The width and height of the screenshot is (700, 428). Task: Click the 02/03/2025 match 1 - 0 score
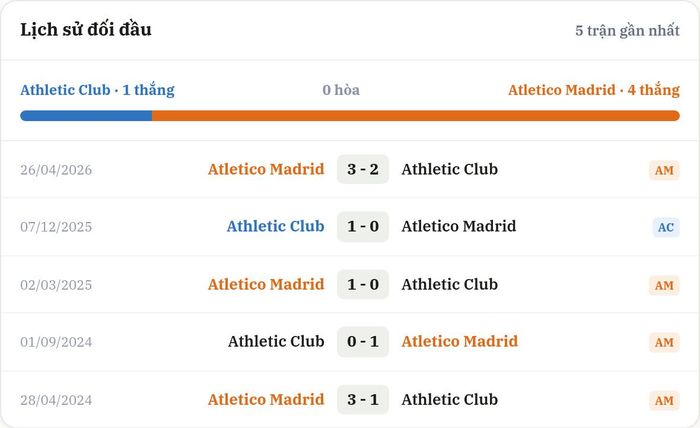pyautogui.click(x=363, y=284)
